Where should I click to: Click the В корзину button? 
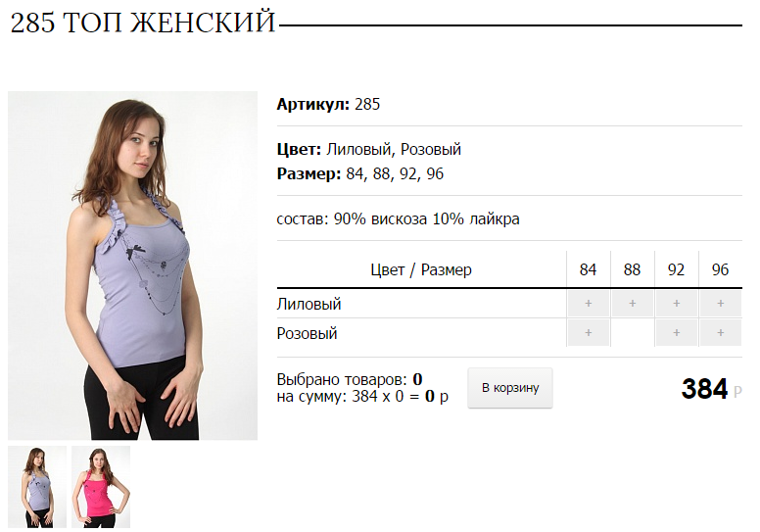[x=510, y=388]
